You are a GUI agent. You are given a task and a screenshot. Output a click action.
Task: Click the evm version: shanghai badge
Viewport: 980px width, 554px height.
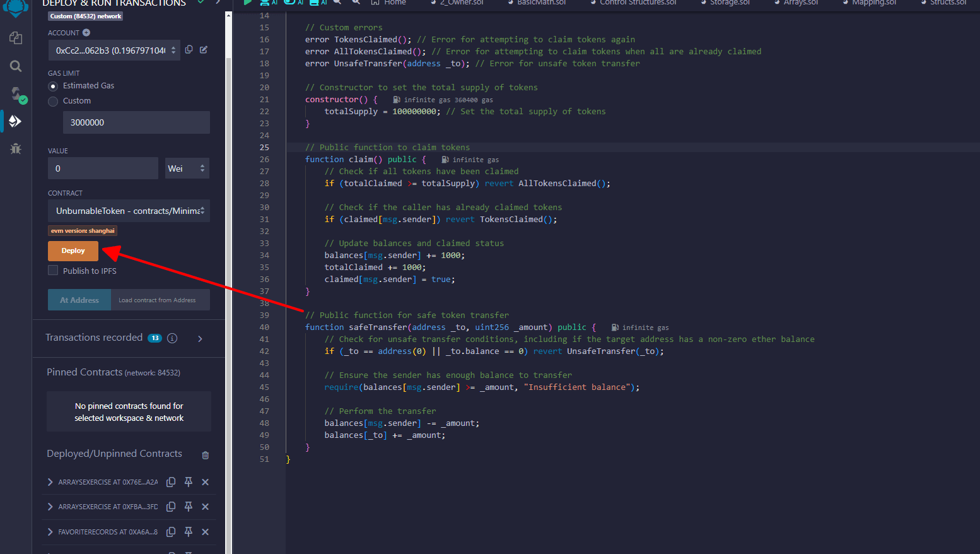pos(83,231)
